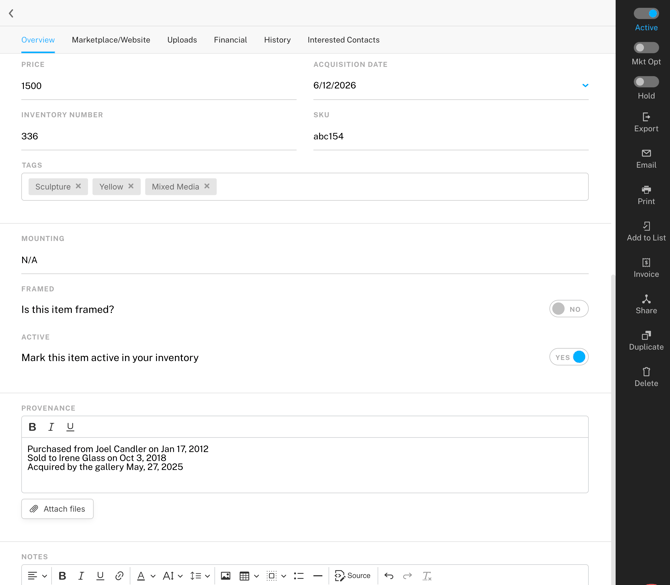Open the line height dropdown in Notes
The image size is (670, 585).
pyautogui.click(x=200, y=576)
